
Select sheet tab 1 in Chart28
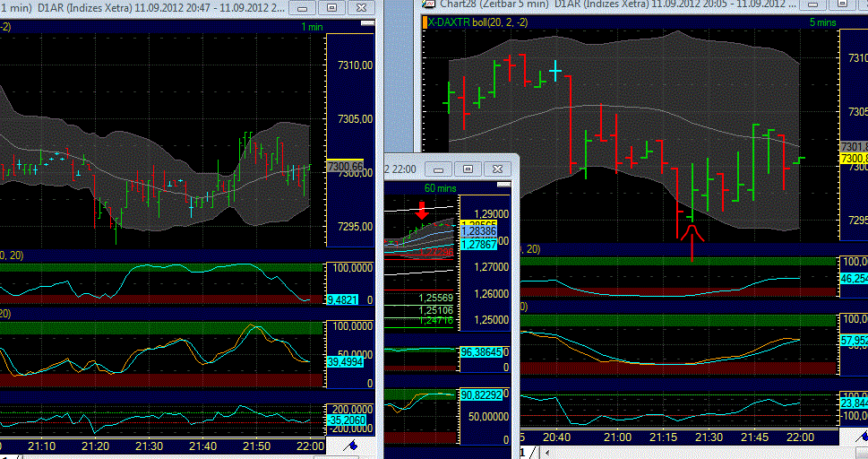(x=522, y=453)
